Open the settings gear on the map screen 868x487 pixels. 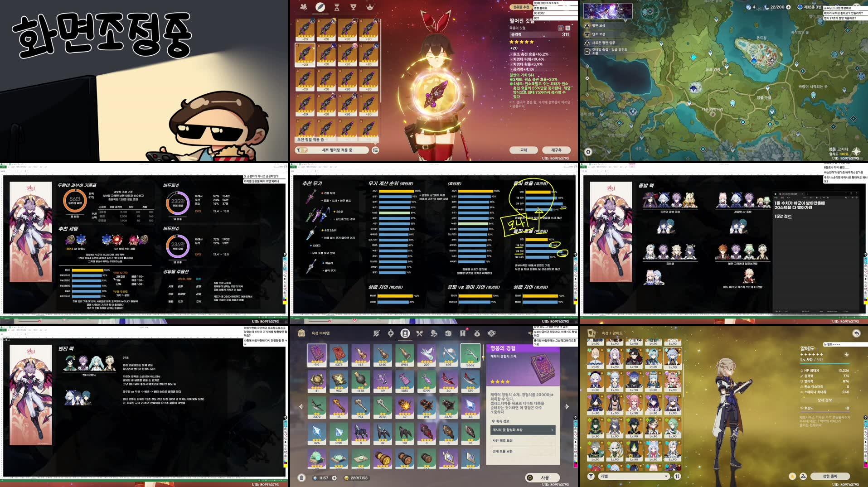pyautogui.click(x=588, y=152)
